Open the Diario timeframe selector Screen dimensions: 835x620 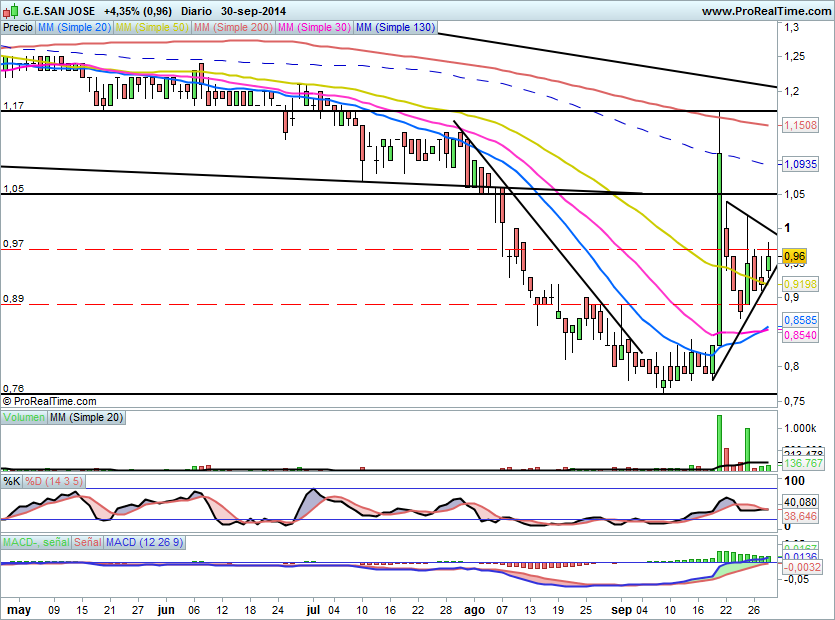tap(200, 11)
